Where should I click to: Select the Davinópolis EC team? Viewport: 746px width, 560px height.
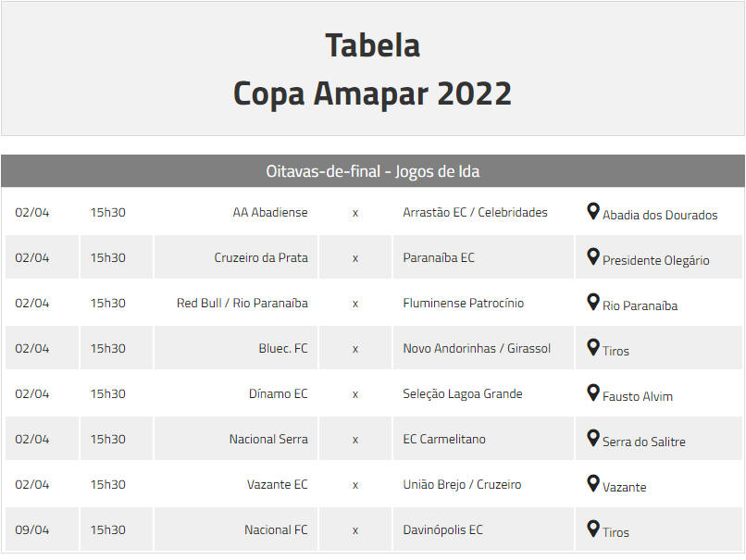(x=442, y=529)
